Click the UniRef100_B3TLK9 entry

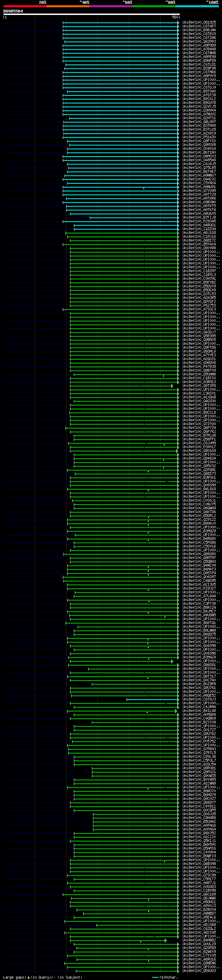point(199,129)
